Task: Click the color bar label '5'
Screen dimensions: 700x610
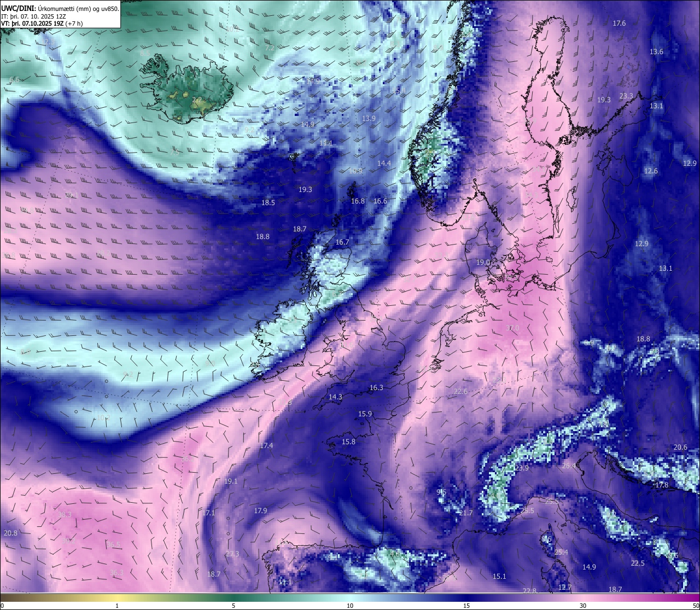Action: 234,606
